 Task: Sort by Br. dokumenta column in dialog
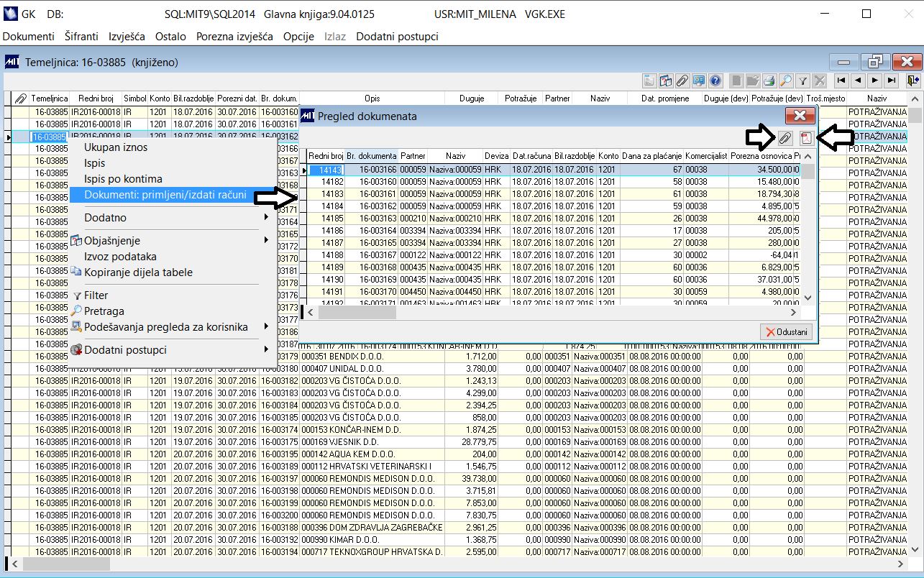(x=372, y=156)
